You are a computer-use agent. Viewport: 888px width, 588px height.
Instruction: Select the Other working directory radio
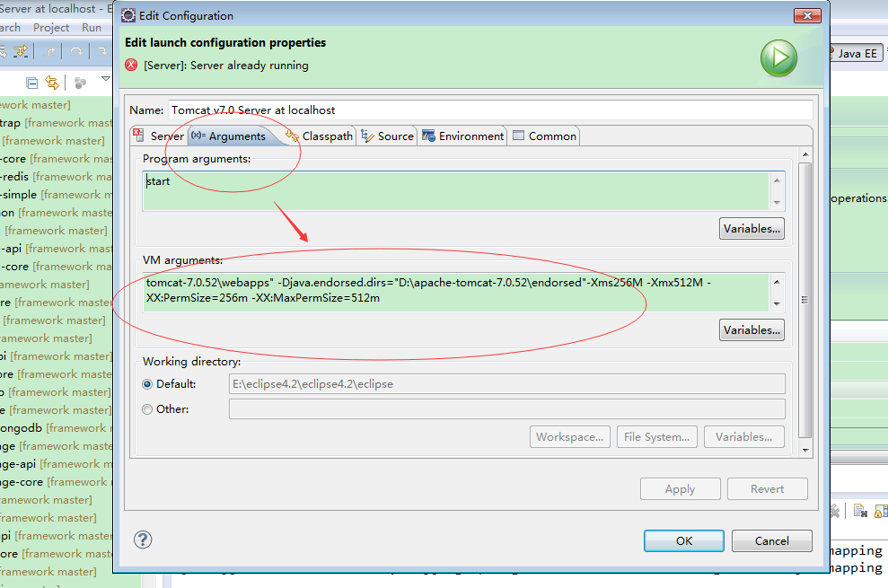pos(147,409)
